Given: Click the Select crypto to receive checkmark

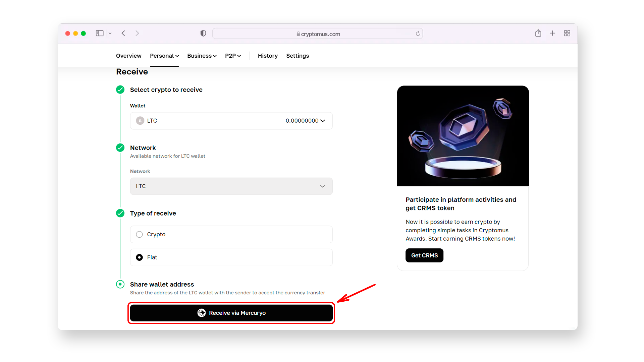Looking at the screenshot, I should coord(120,89).
